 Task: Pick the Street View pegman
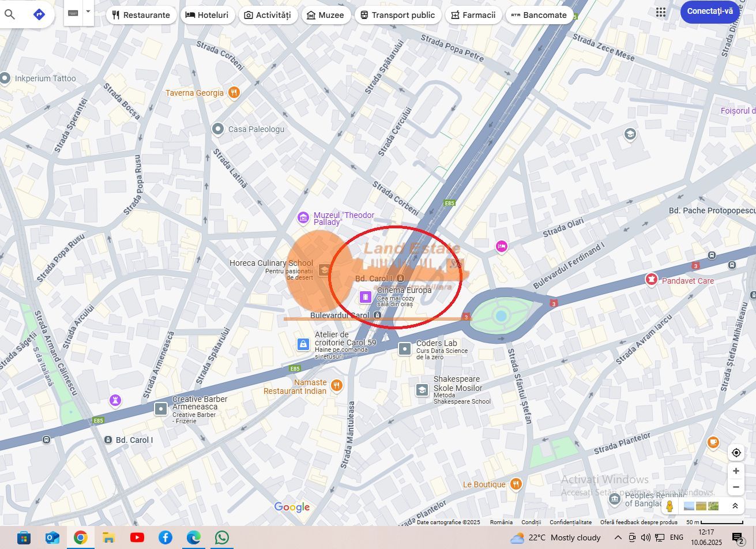[670, 506]
